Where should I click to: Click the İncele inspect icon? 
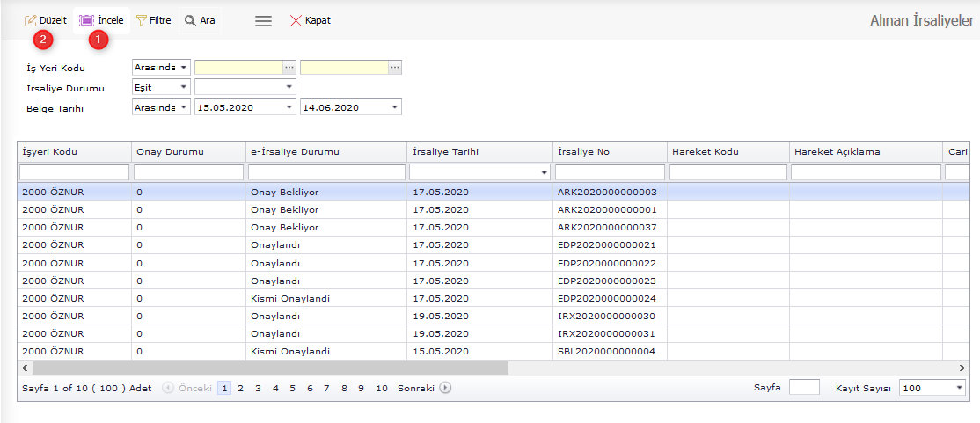tap(86, 20)
